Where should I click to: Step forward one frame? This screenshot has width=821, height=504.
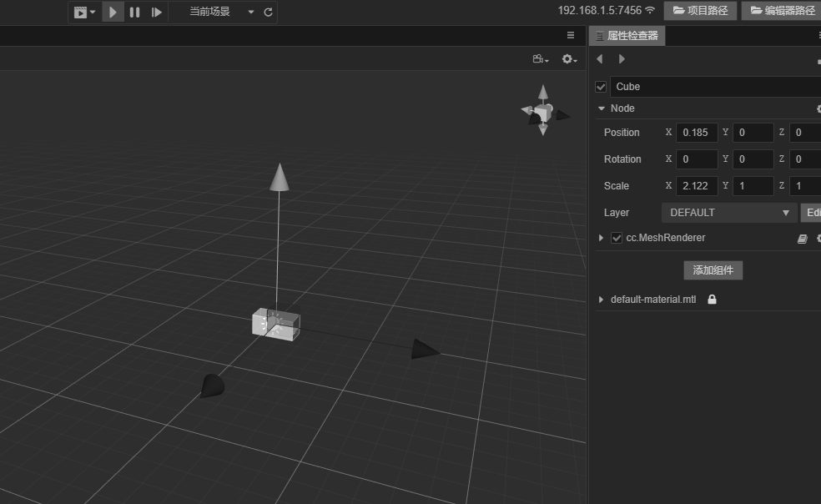click(x=156, y=12)
